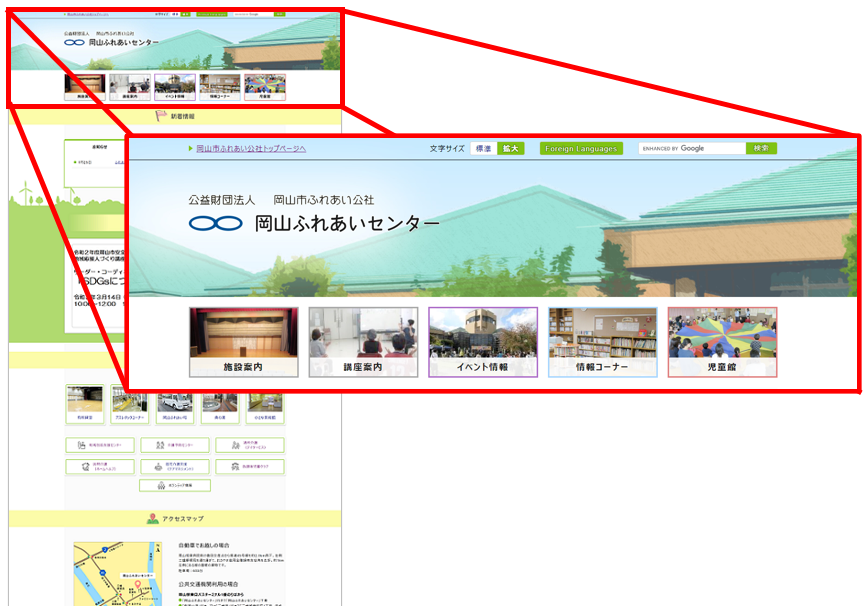
Task: Click the ケアマネジメント button
Action: pyautogui.click(x=175, y=467)
